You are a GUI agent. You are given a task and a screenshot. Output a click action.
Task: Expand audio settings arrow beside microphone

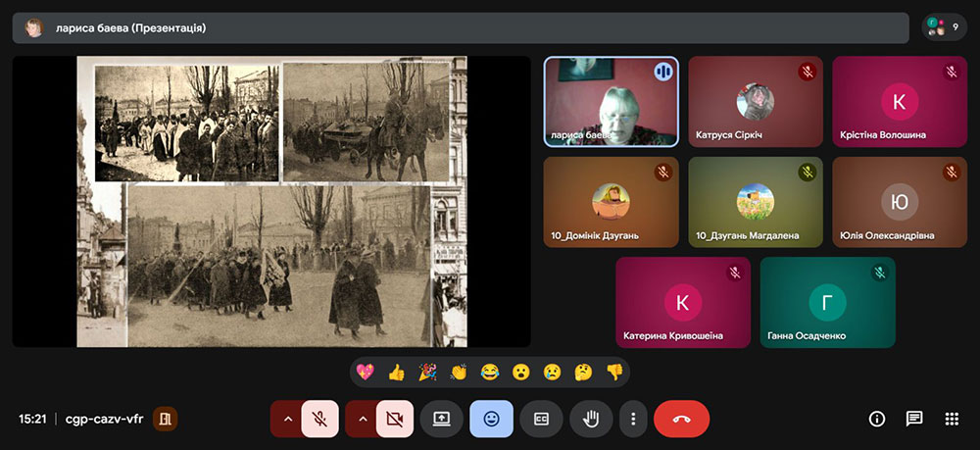(287, 419)
